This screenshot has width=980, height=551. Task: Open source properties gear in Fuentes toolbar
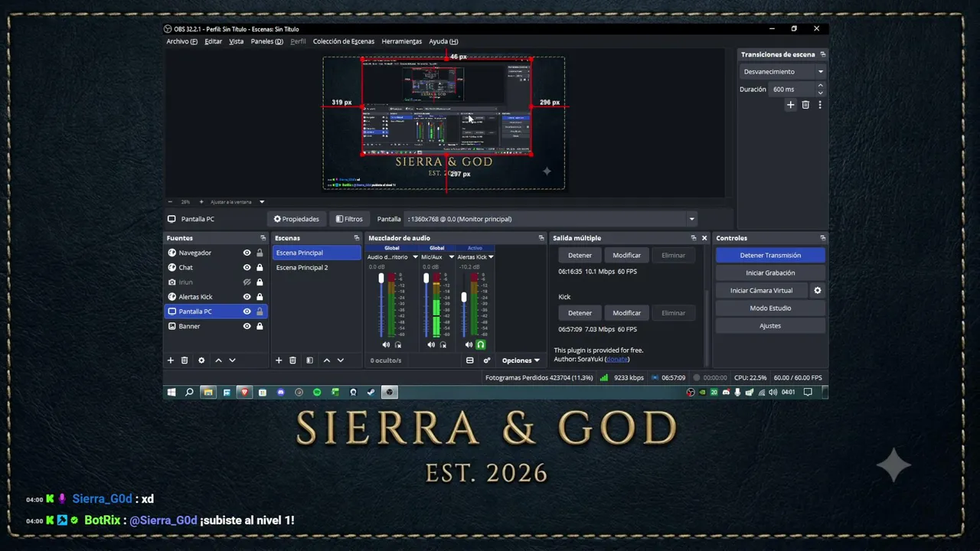point(201,360)
